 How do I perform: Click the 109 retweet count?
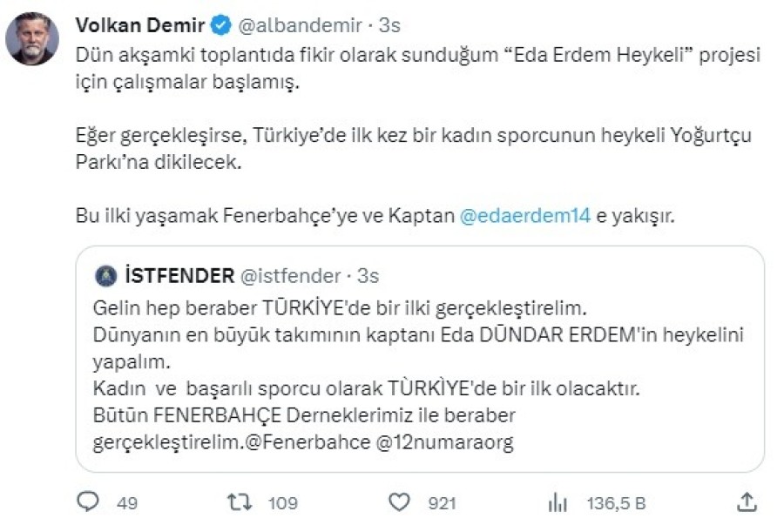tap(283, 502)
